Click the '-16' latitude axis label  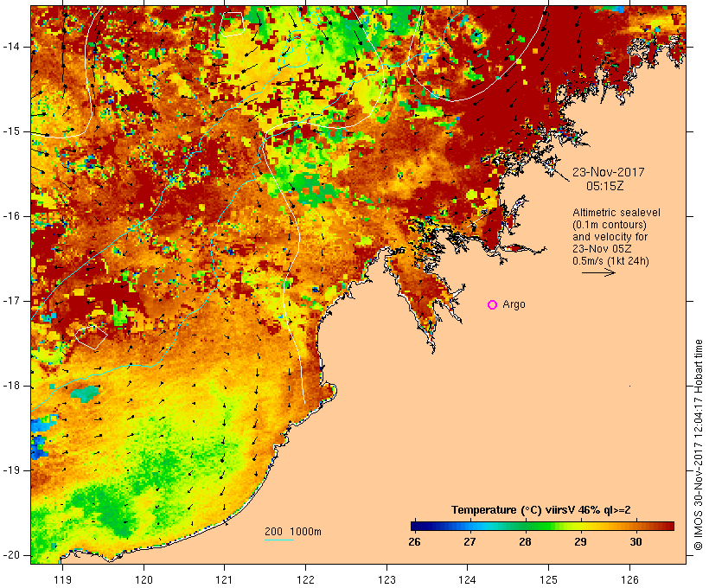click(11, 216)
